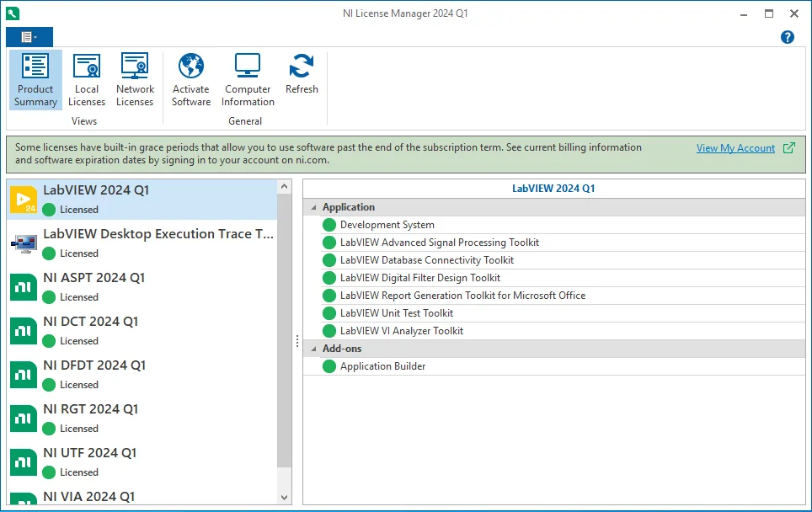Open Computer Information
This screenshot has width=812, height=512.
pos(248,79)
